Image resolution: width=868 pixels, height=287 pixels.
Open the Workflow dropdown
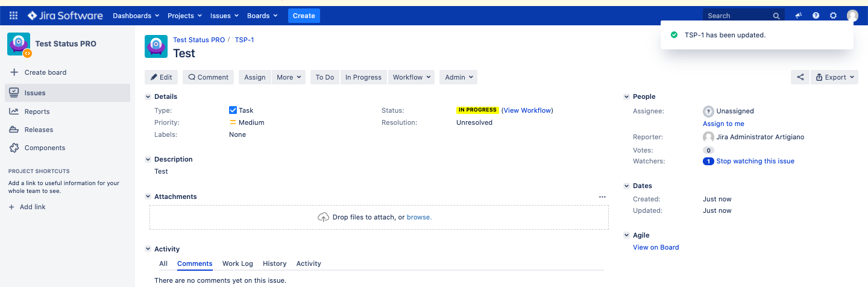click(x=412, y=77)
